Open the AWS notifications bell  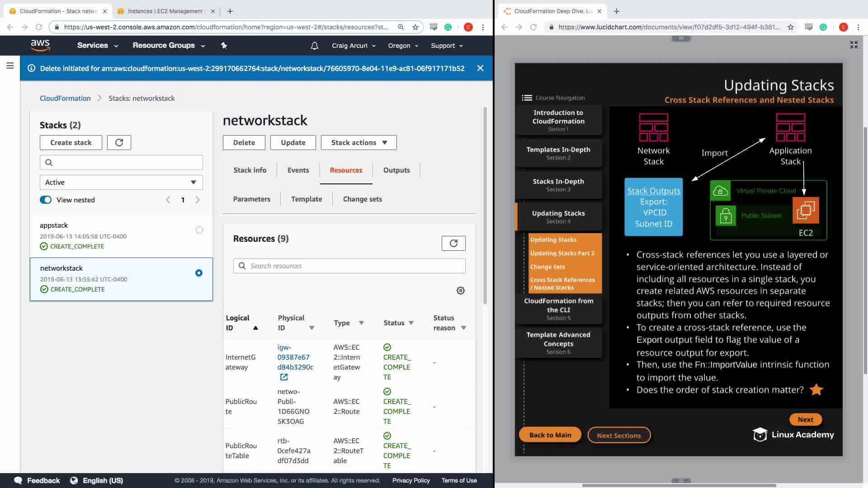coord(315,46)
